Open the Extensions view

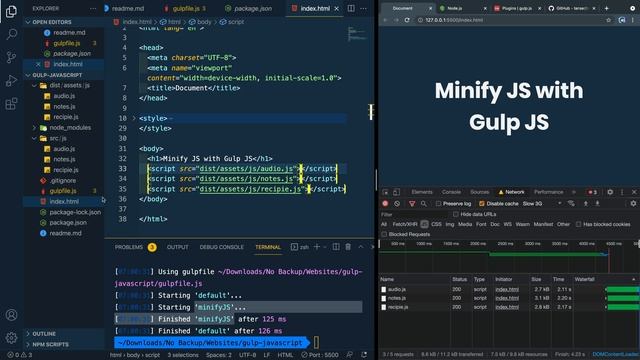click(x=11, y=103)
